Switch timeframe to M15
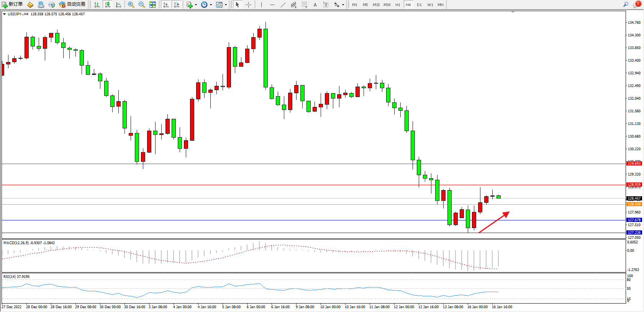This screenshot has height=312, width=644. [x=376, y=5]
